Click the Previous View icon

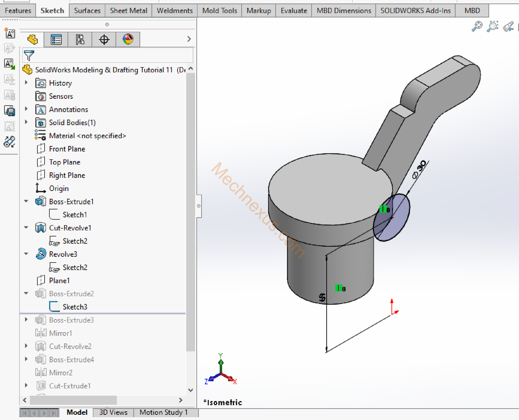tap(508, 27)
